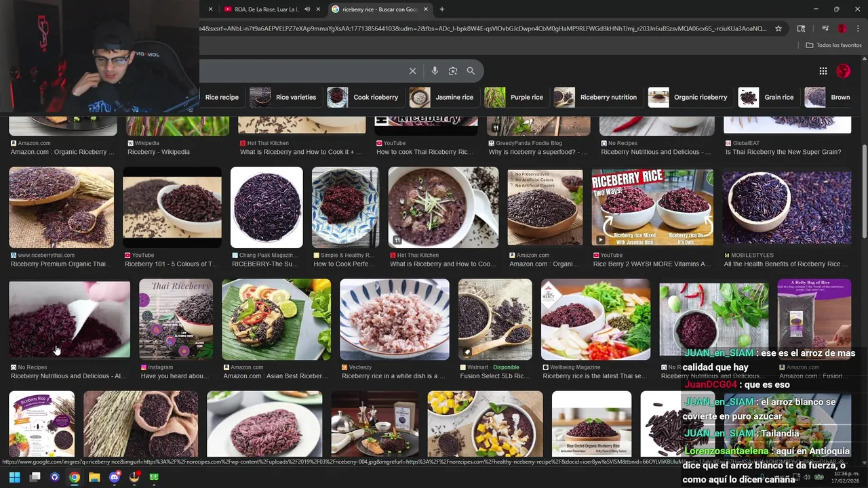Open the purple hexagon taskbar app

(x=55, y=477)
